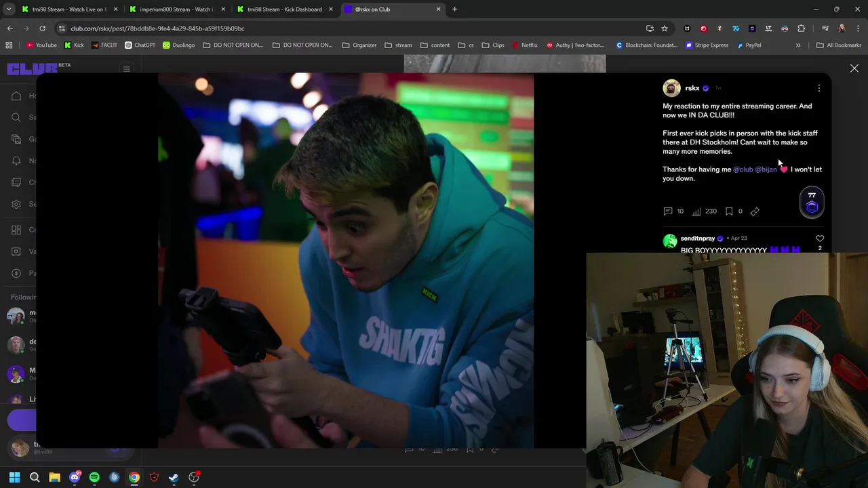Click the 77 boost badge button

pos(812,203)
